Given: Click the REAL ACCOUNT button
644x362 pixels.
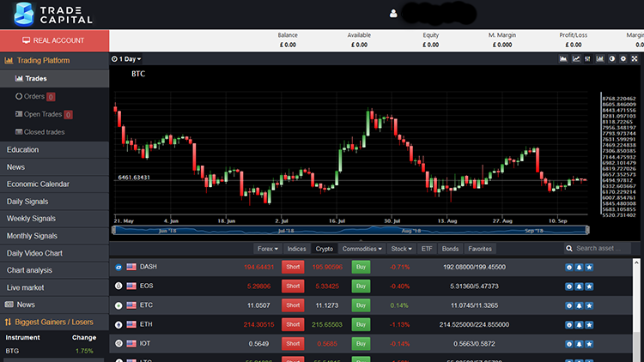Looking at the screenshot, I should 55,40.
